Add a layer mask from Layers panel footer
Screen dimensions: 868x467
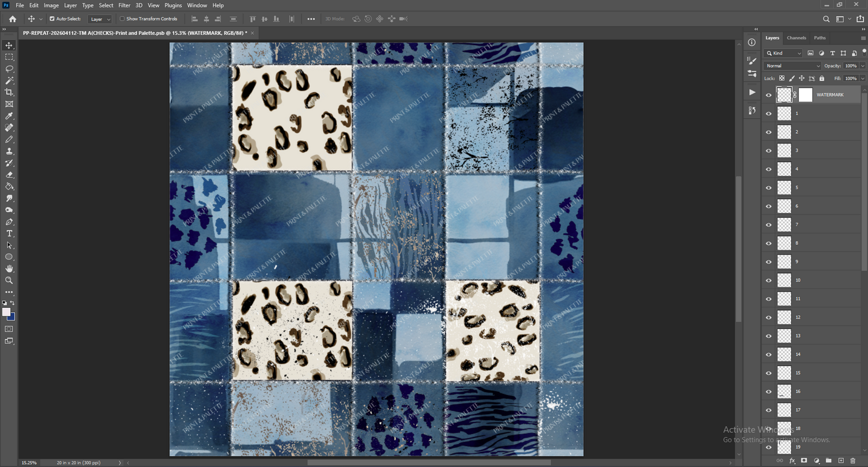click(804, 460)
